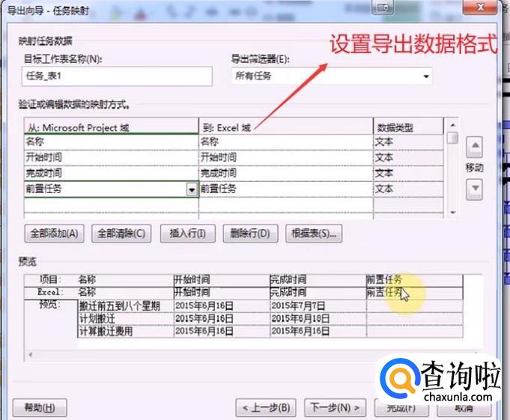Click the 插入行(I) button
Image resolution: width=510 pixels, height=420 pixels.
[x=188, y=234]
